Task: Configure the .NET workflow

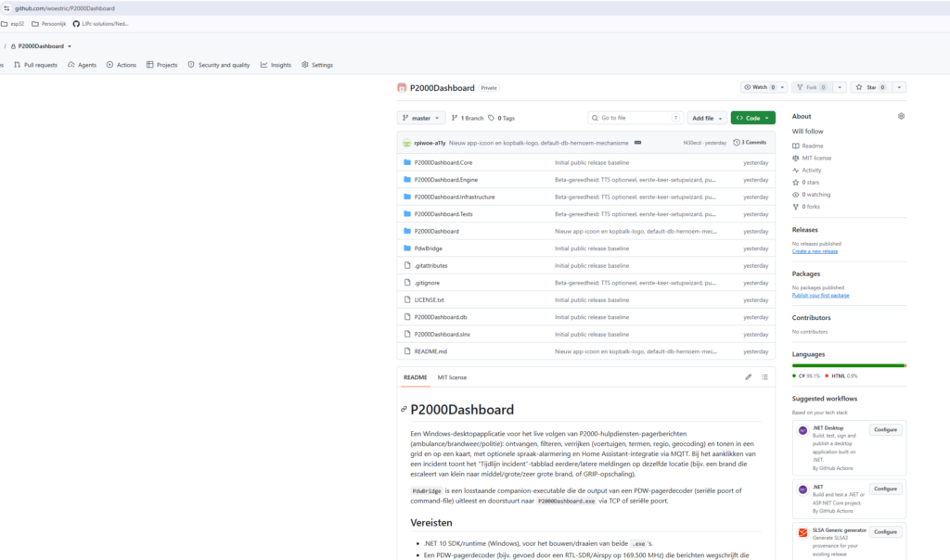Action: coord(885,489)
